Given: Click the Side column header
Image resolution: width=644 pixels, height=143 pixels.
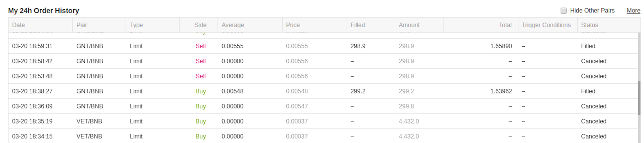Looking at the screenshot, I should [x=201, y=25].
